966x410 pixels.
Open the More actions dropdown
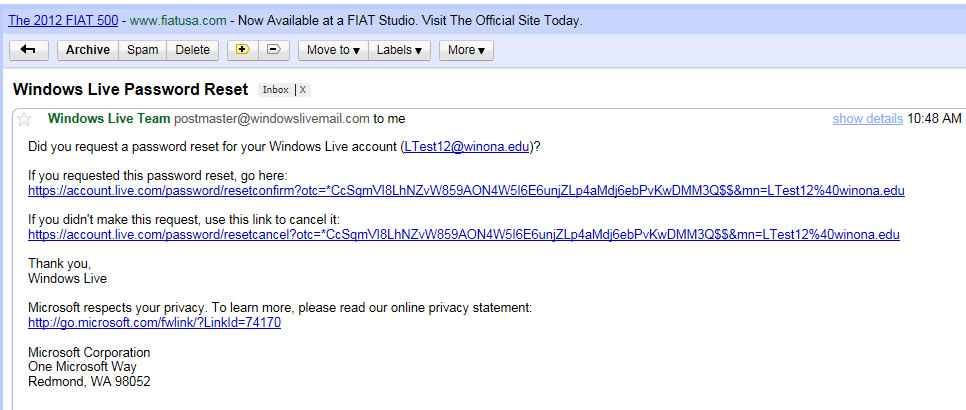click(466, 50)
